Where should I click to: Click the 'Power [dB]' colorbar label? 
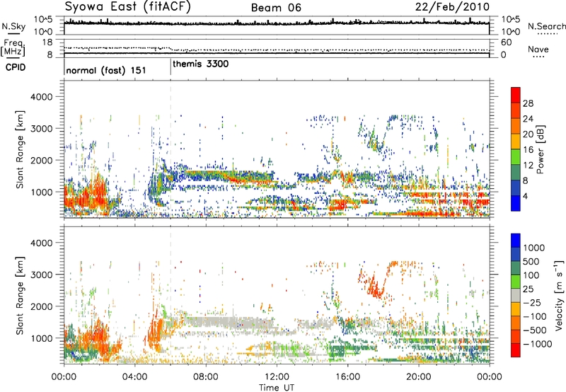tap(540, 149)
